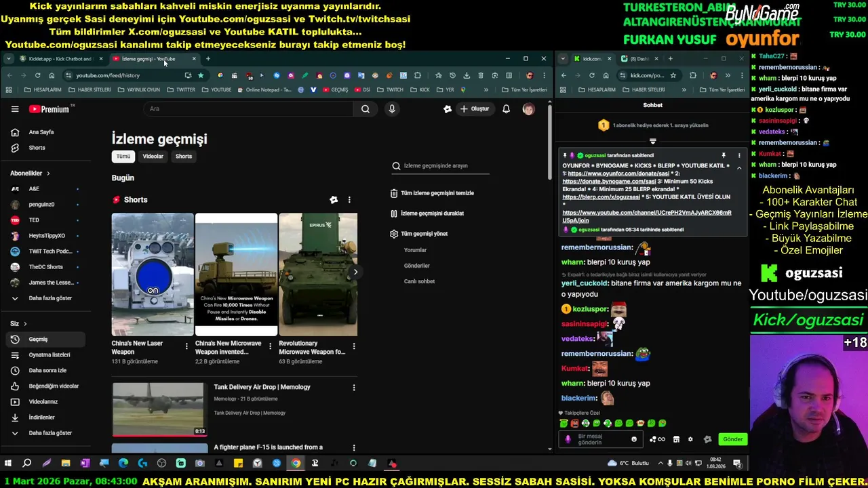Open the Canlı sohbet history link
Screen dimensions: 868x488
[419, 281]
